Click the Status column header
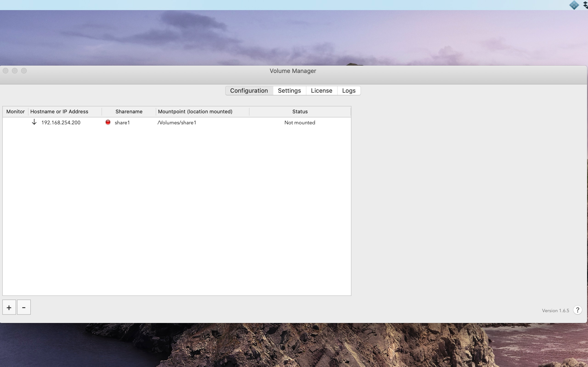The image size is (588, 367). click(x=300, y=112)
